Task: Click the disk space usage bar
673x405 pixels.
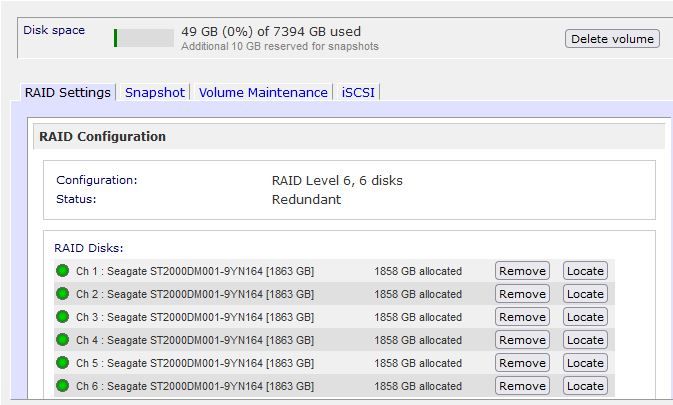Action: point(144,38)
